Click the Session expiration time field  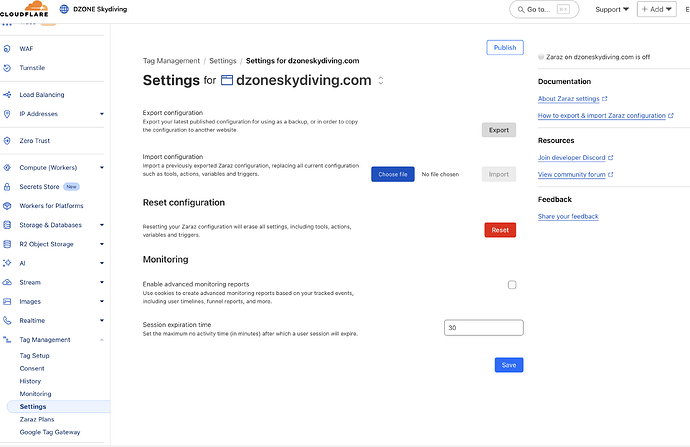click(x=484, y=328)
